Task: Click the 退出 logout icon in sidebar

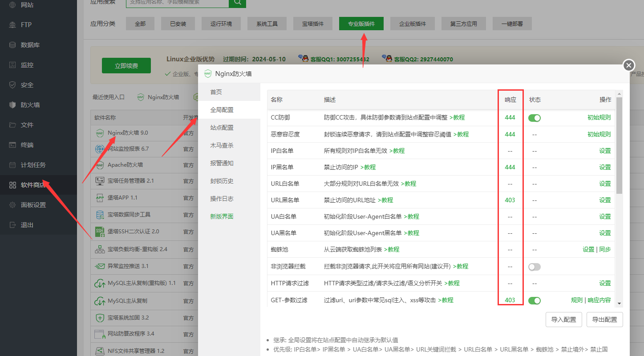Action: tap(12, 225)
